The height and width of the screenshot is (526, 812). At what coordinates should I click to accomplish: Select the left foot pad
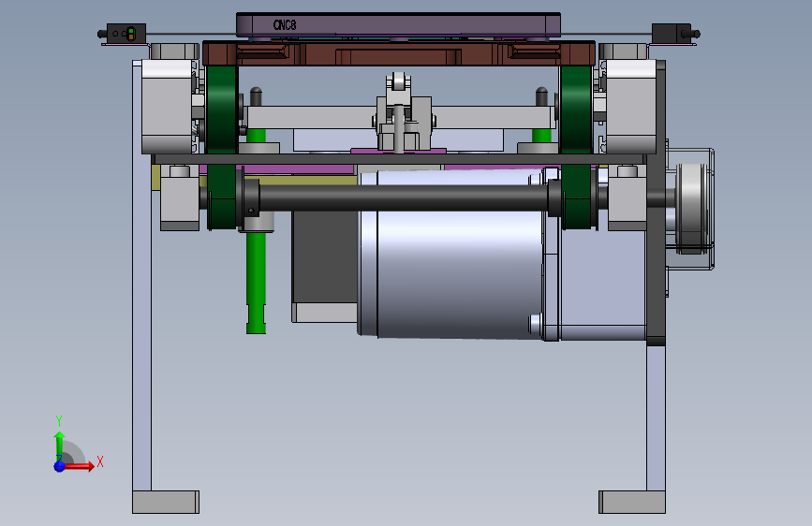click(166, 503)
